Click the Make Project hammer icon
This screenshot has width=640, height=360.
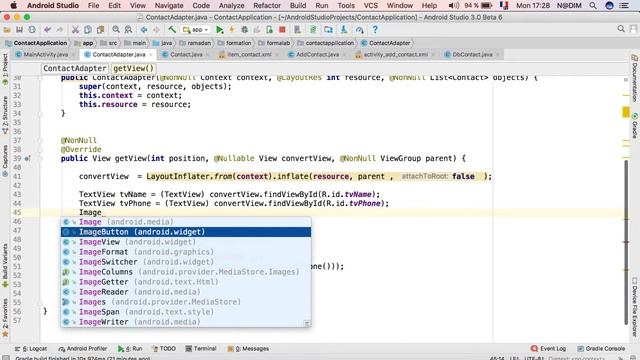tap(172, 30)
